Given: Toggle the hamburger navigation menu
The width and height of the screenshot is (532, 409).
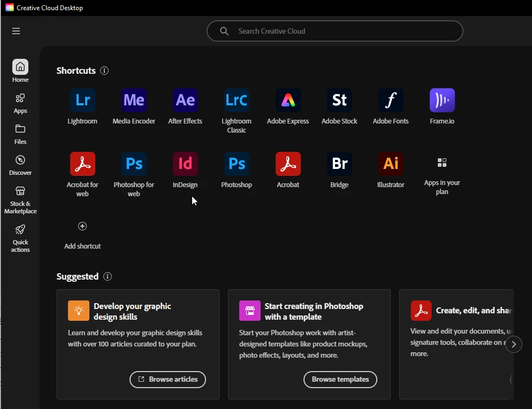Looking at the screenshot, I should tap(16, 31).
